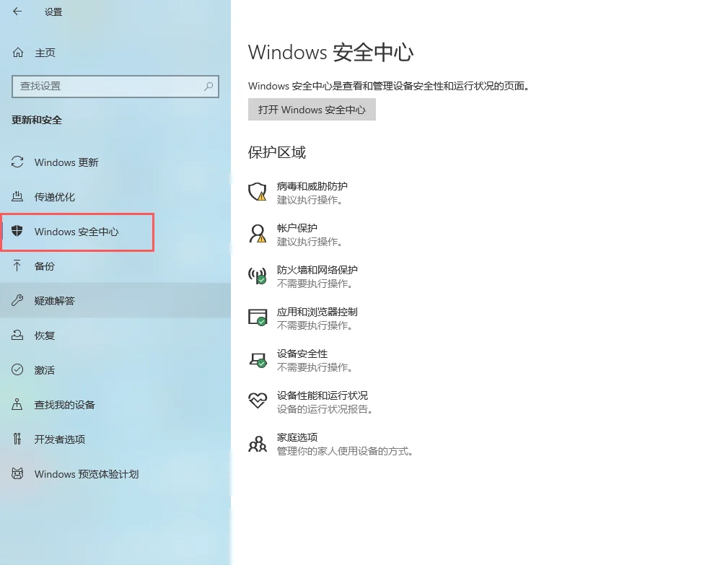Click 不需要执行操作 under 设备安全性
This screenshot has width=728, height=565.
[x=315, y=367]
